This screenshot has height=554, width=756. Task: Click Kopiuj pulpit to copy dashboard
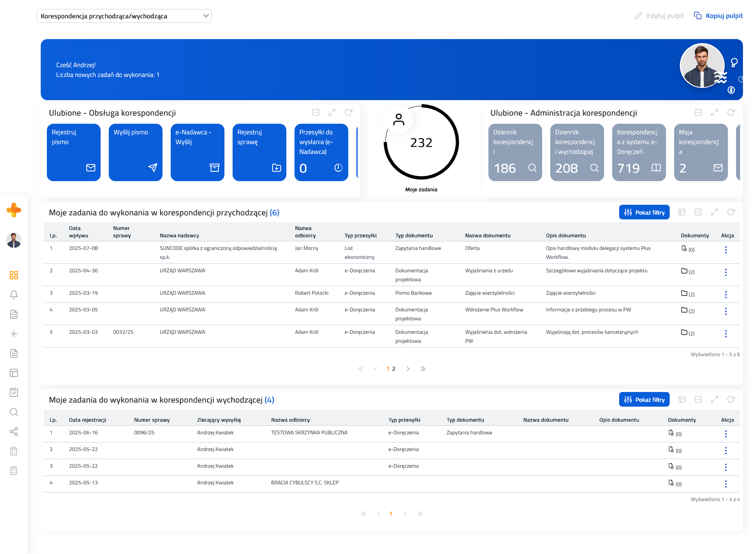pos(719,16)
